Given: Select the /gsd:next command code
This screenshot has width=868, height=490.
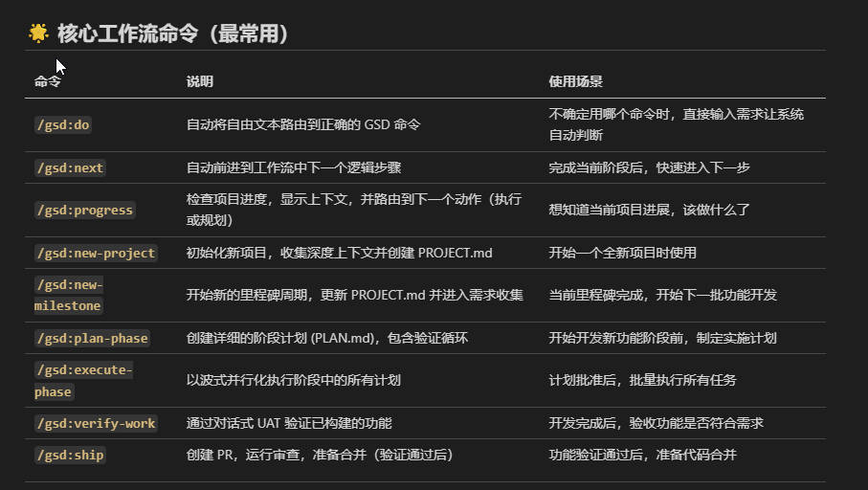Looking at the screenshot, I should [x=69, y=167].
